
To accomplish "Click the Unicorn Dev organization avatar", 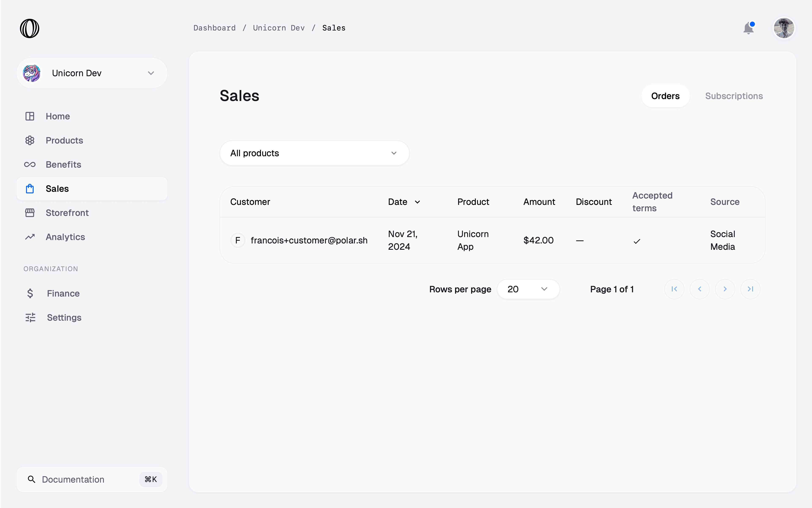I will point(32,73).
